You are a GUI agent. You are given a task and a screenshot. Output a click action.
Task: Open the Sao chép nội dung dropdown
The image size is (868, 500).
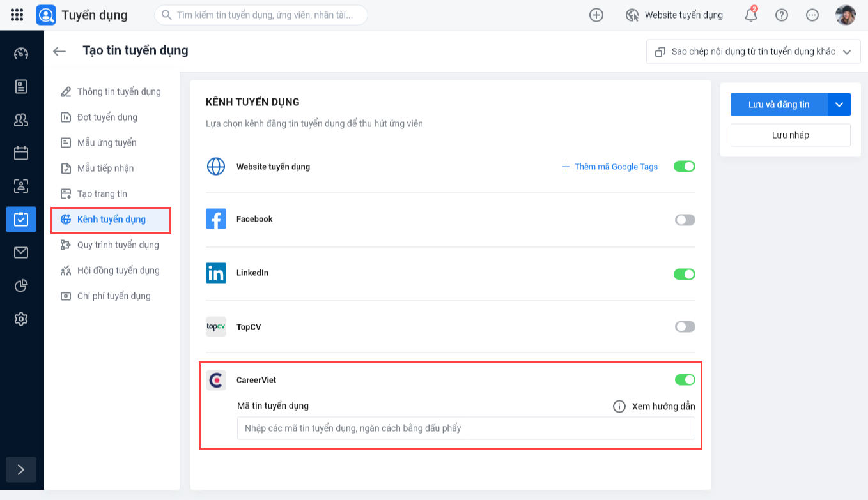(x=754, y=52)
